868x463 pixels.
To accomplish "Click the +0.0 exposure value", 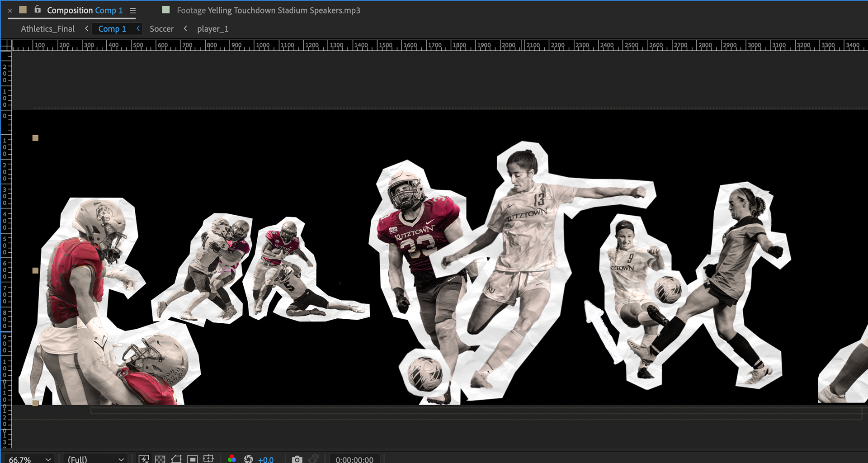I will (x=266, y=459).
